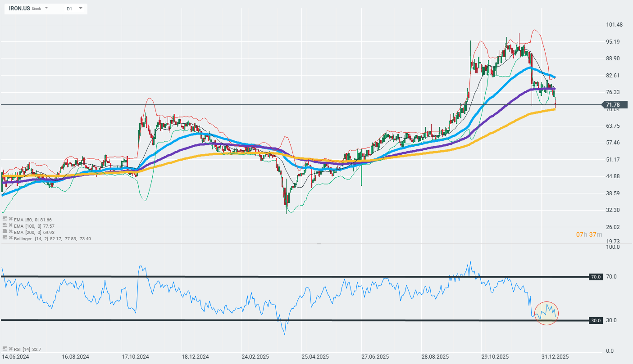Open RSI indicator settings icon
633x364 pixels.
pos(5,349)
